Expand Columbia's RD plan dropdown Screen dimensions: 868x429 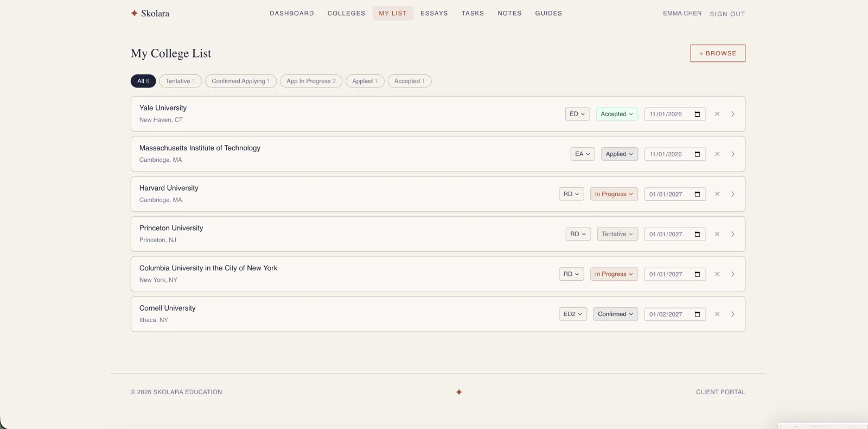click(x=571, y=274)
